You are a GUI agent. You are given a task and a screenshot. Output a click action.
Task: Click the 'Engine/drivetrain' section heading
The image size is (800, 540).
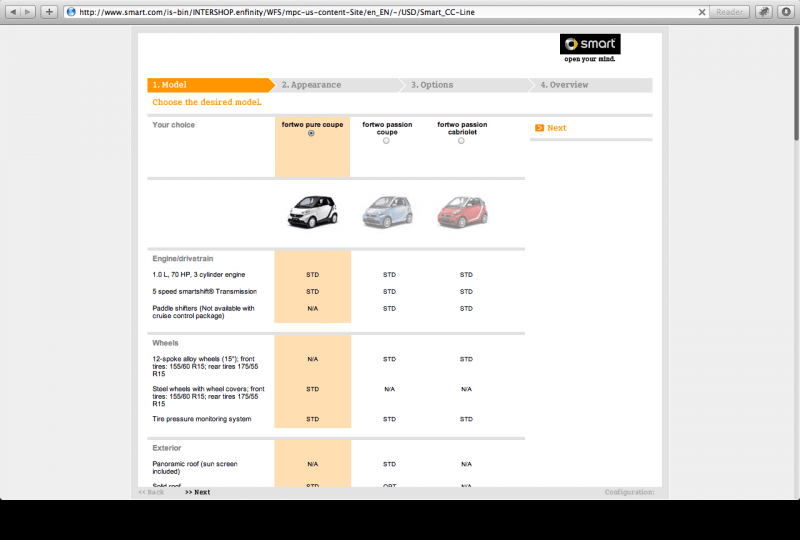(x=183, y=259)
